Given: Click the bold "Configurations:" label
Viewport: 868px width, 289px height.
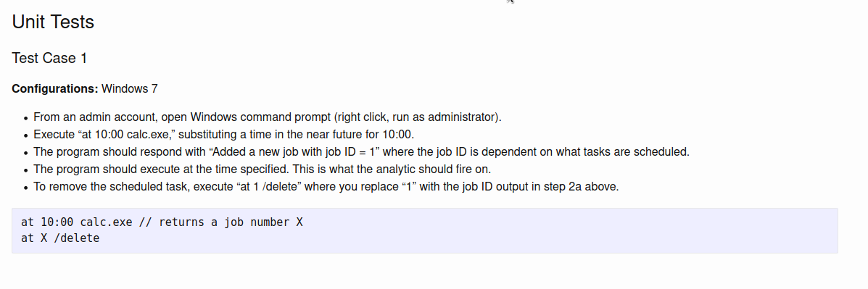Looking at the screenshot, I should point(55,88).
